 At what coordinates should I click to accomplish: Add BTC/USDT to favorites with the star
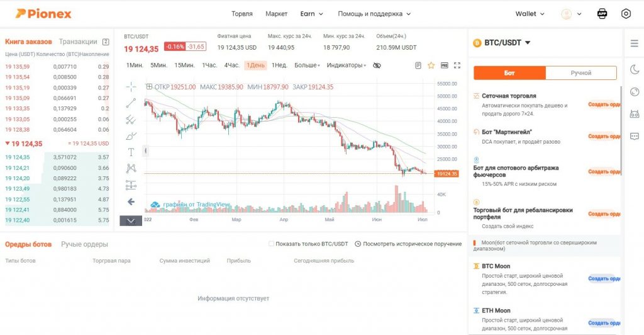point(431,65)
